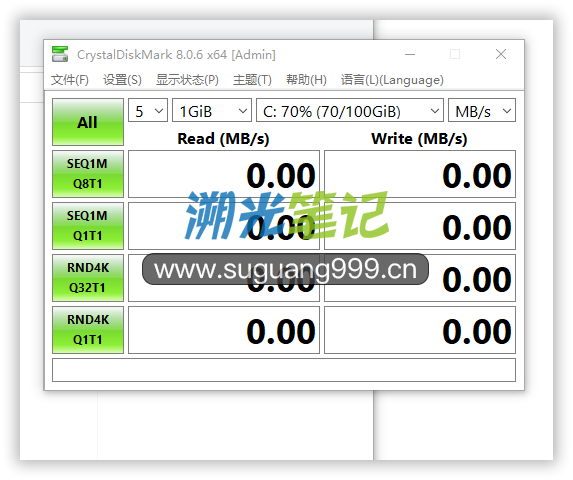Open the 文件(F) menu
This screenshot has height=480, width=573.
pyautogui.click(x=70, y=80)
